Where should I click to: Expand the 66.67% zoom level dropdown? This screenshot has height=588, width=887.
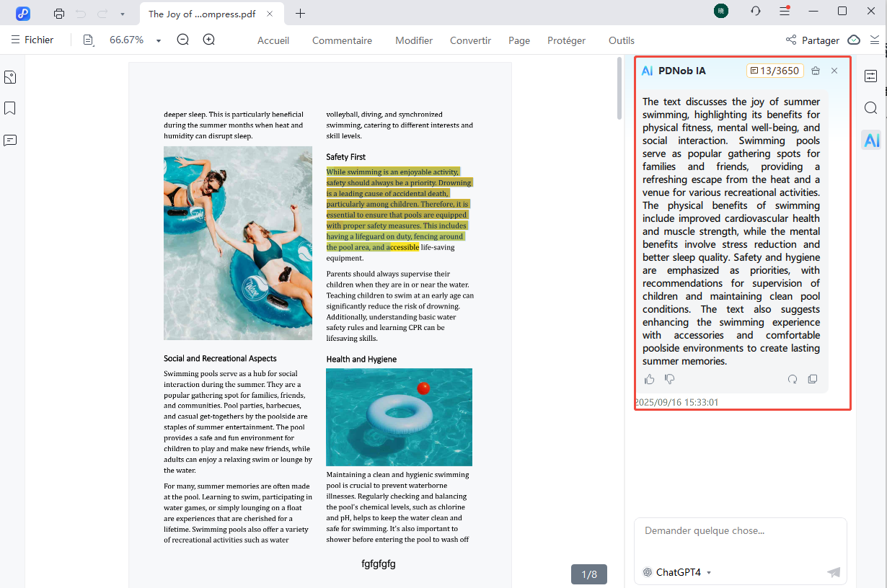[x=159, y=40]
